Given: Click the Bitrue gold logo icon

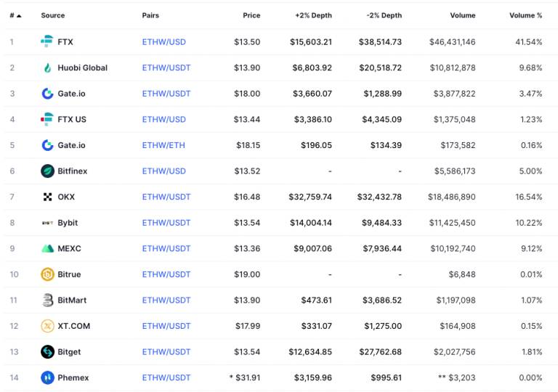Looking at the screenshot, I should (x=47, y=274).
